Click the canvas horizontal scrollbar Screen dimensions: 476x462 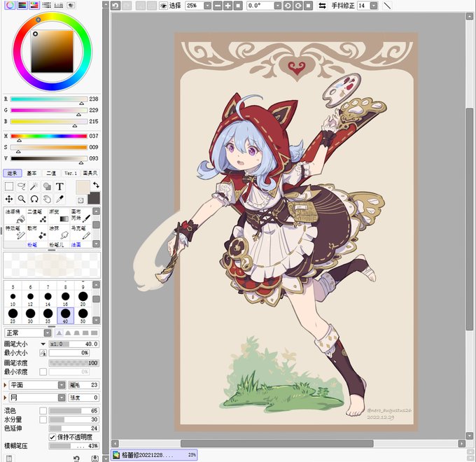click(276, 444)
